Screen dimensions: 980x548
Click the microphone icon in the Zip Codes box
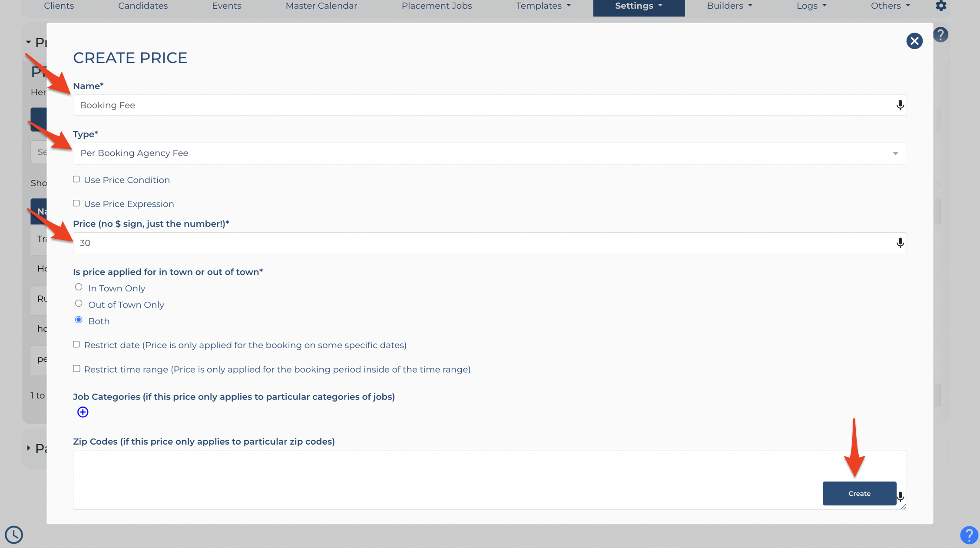tap(901, 497)
